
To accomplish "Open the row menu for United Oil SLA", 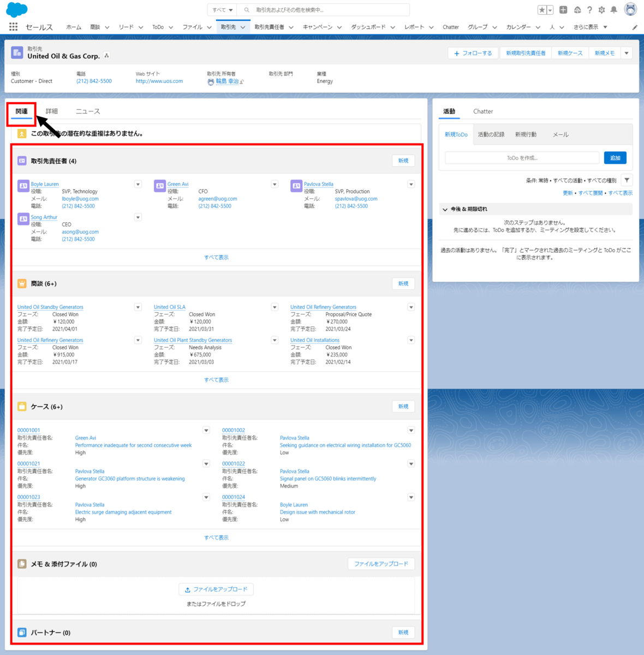I will pyautogui.click(x=275, y=307).
